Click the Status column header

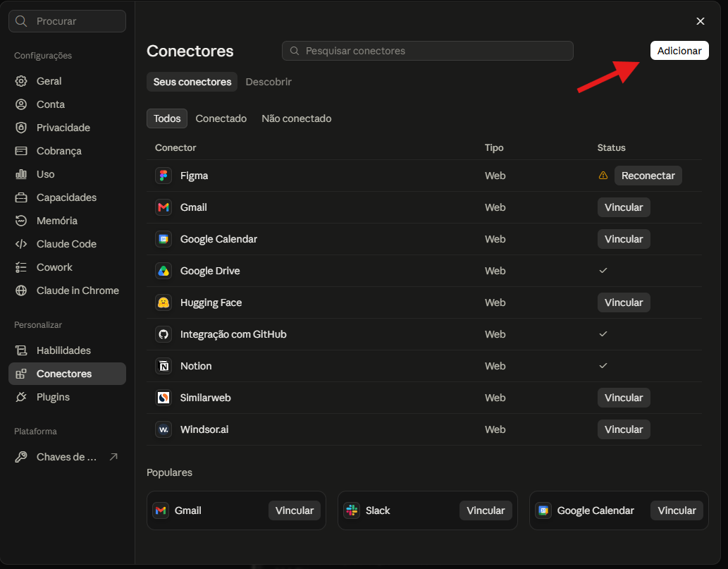click(611, 147)
